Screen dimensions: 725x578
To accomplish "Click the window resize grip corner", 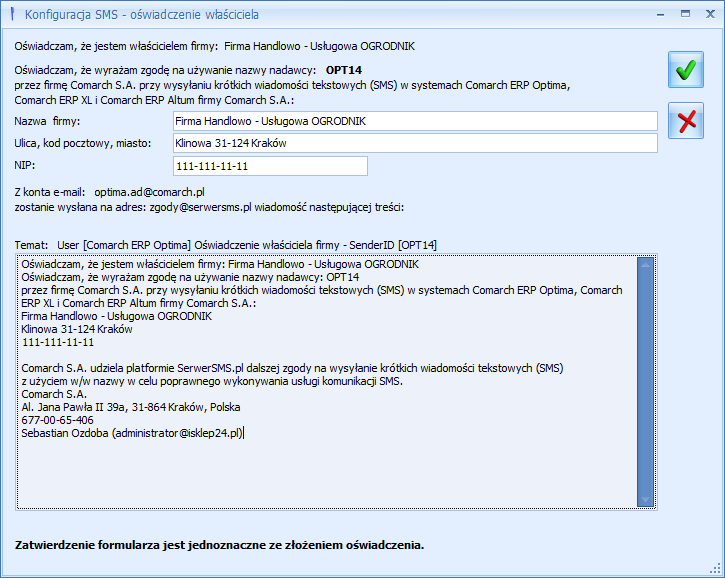I will 716,569.
